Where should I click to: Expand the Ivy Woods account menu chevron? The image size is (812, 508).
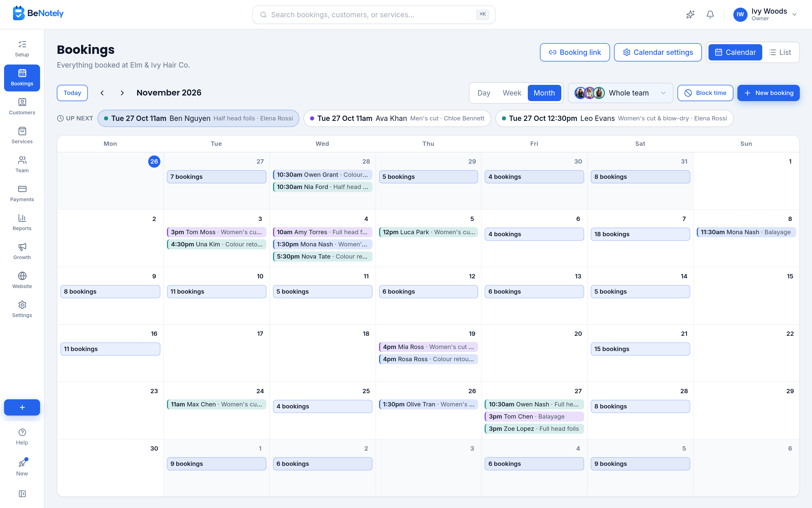(x=794, y=14)
